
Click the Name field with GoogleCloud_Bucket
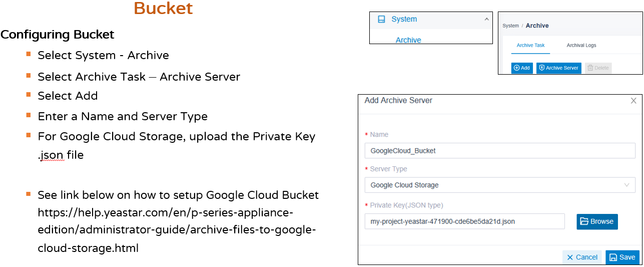(x=500, y=150)
